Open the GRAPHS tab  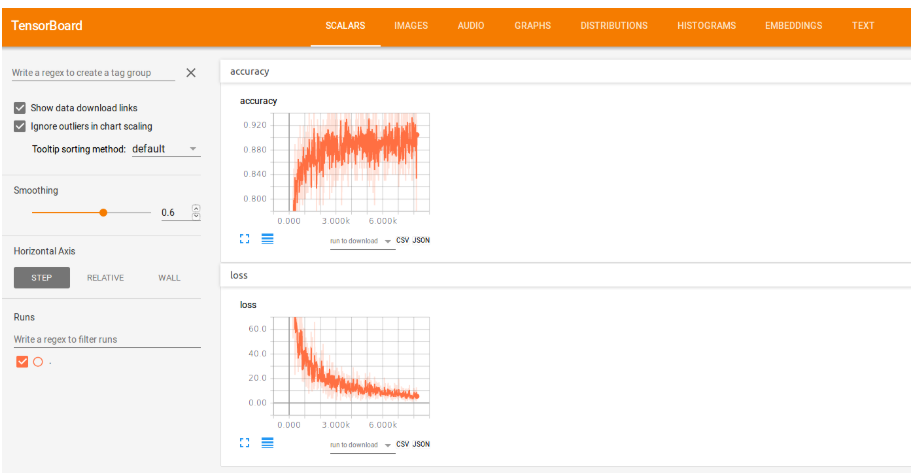point(532,26)
